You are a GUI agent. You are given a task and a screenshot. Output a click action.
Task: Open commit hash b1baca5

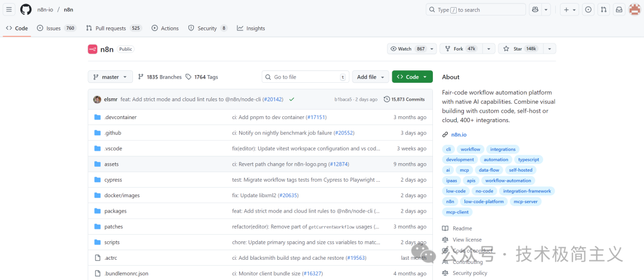click(344, 99)
